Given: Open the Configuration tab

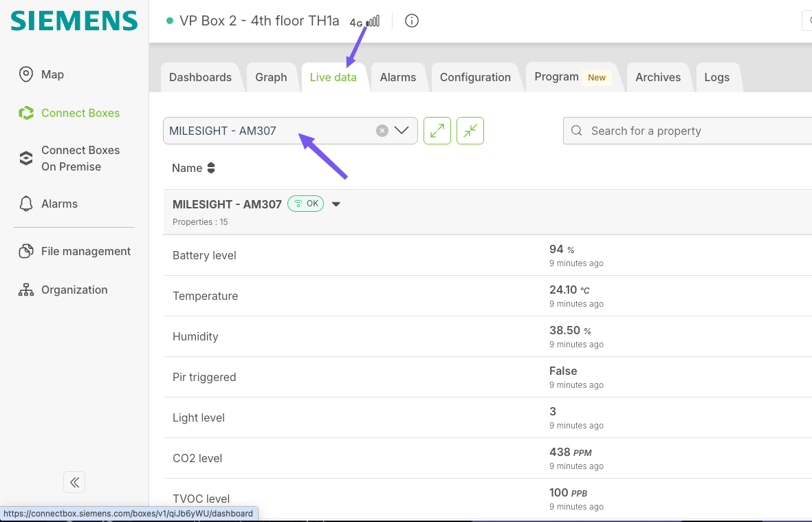Looking at the screenshot, I should pos(475,78).
